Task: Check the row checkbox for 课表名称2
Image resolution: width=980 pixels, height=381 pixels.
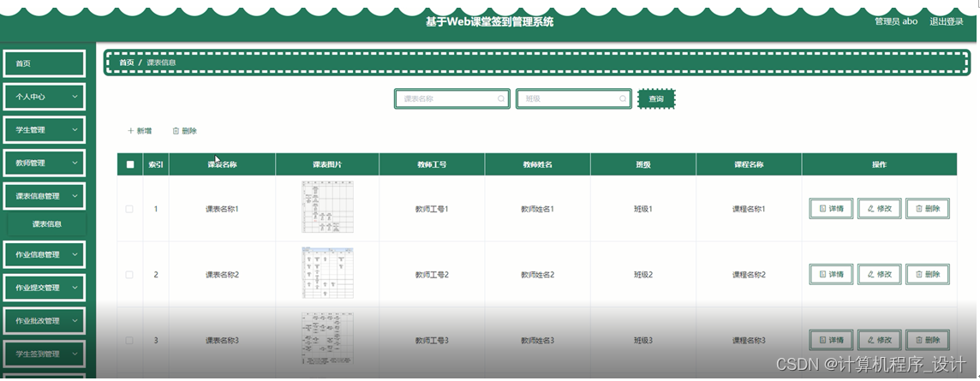Action: tap(129, 275)
